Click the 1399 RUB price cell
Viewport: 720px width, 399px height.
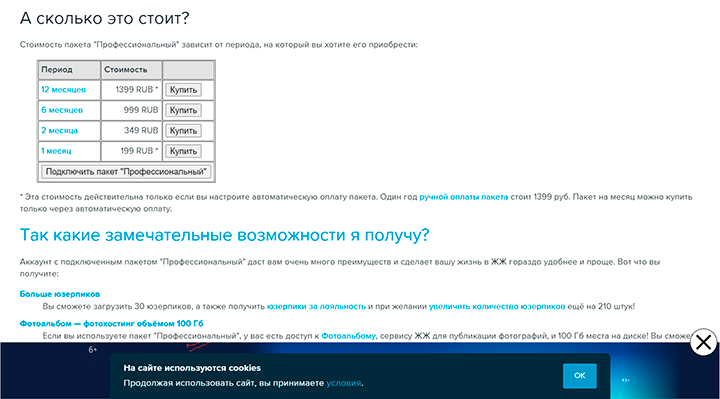coord(131,90)
